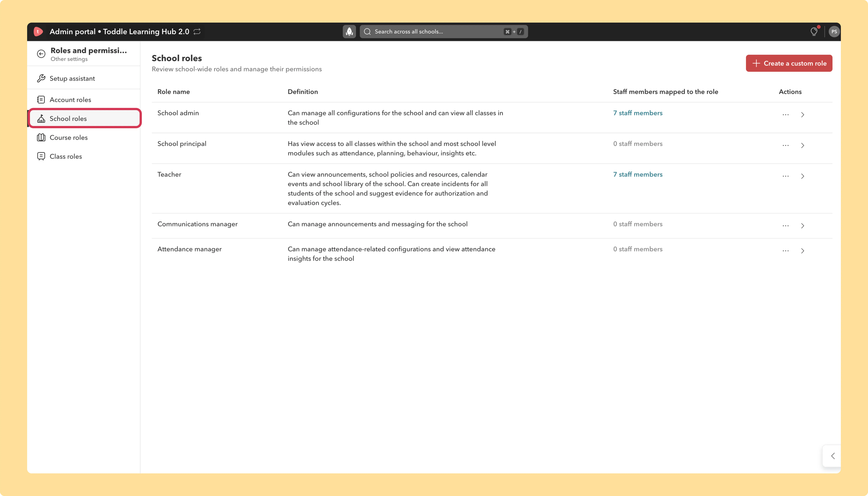Viewport: 868px width, 496px height.
Task: Click the School roles page title
Action: [x=177, y=58]
